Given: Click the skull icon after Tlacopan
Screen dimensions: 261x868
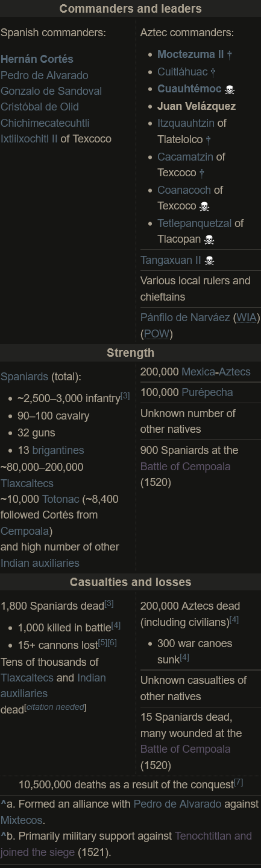Looking at the screenshot, I should click(x=209, y=240).
